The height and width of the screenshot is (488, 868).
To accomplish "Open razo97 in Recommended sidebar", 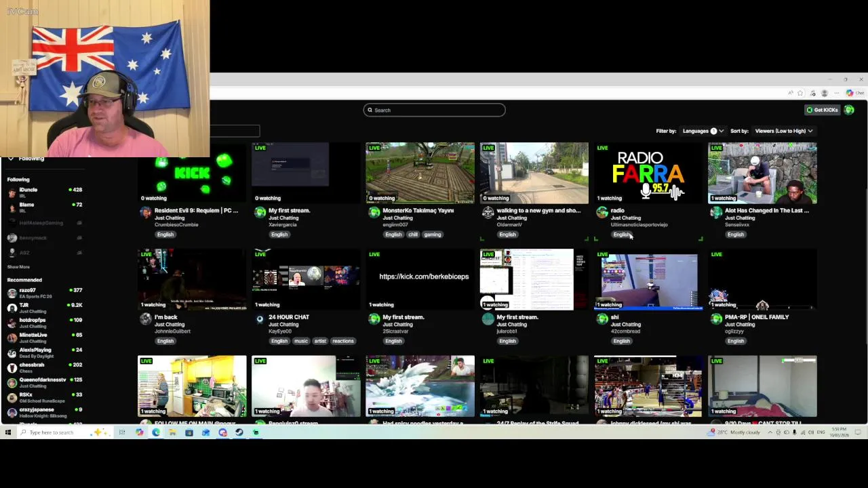I will [x=44, y=293].
